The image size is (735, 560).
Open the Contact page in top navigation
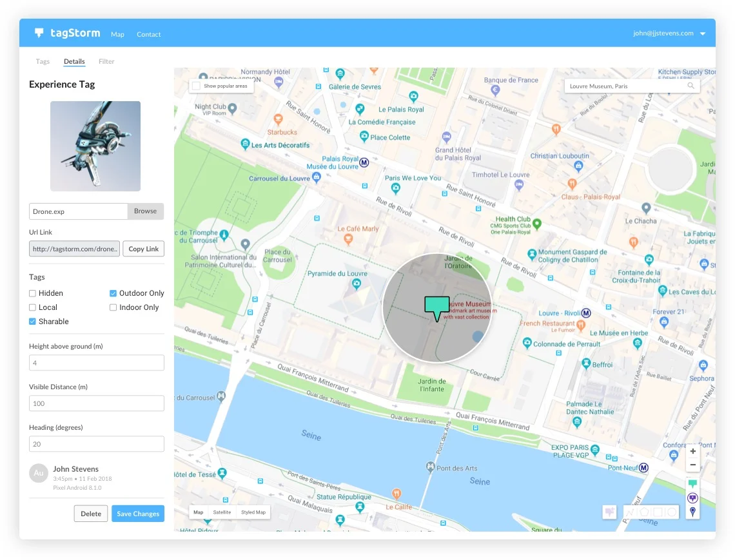pos(148,34)
